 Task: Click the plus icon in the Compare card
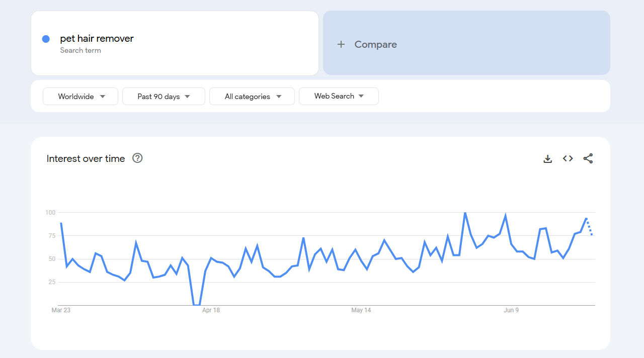click(341, 44)
